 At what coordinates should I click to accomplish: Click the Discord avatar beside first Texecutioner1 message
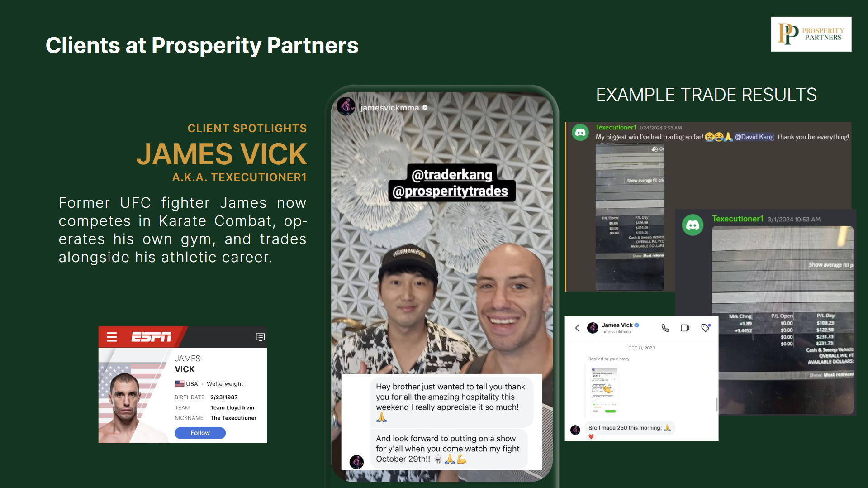(580, 133)
